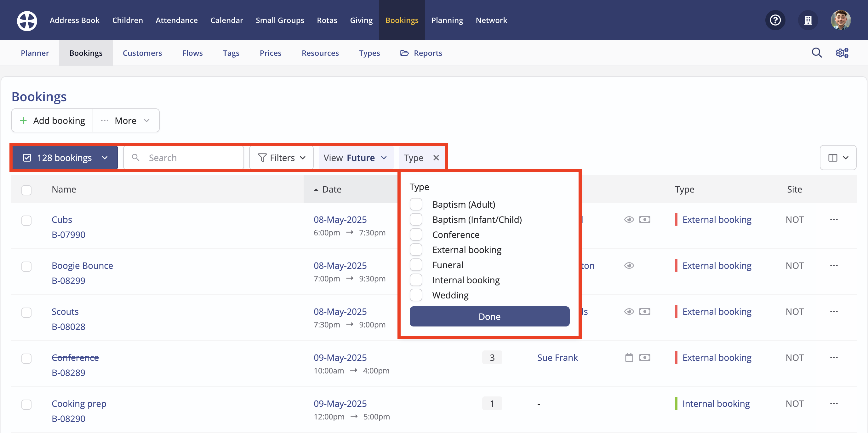Tick the External booking type checkbox

tap(416, 250)
